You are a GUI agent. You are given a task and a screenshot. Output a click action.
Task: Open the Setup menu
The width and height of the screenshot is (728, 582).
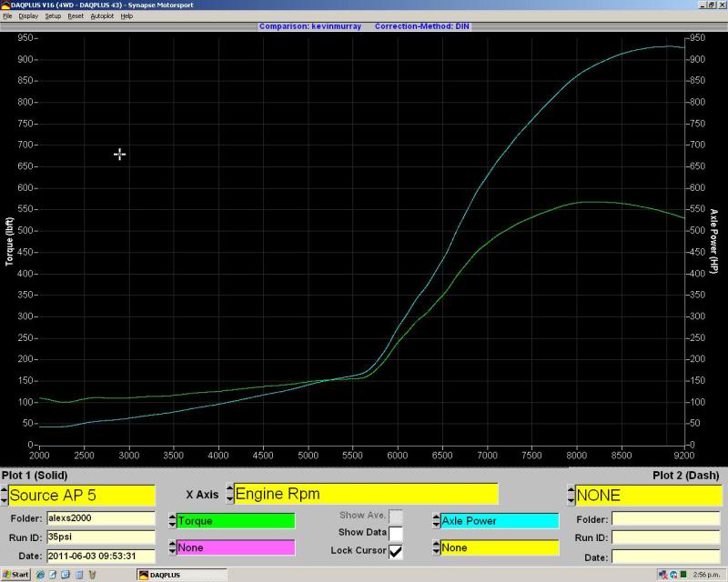point(53,15)
